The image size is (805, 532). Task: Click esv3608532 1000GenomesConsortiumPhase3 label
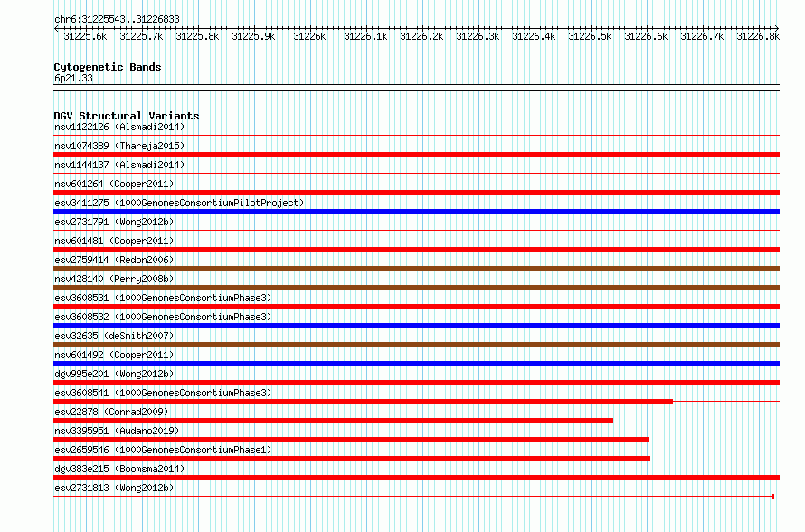tap(163, 317)
